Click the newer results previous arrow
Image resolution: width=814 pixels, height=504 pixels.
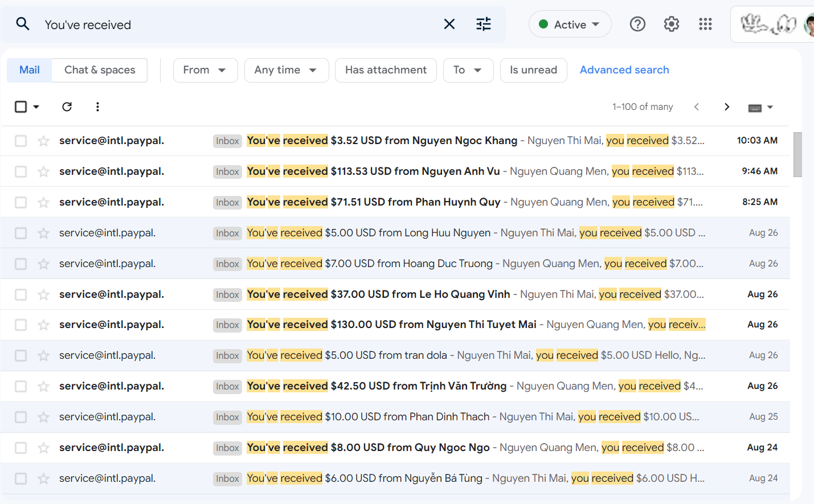696,106
